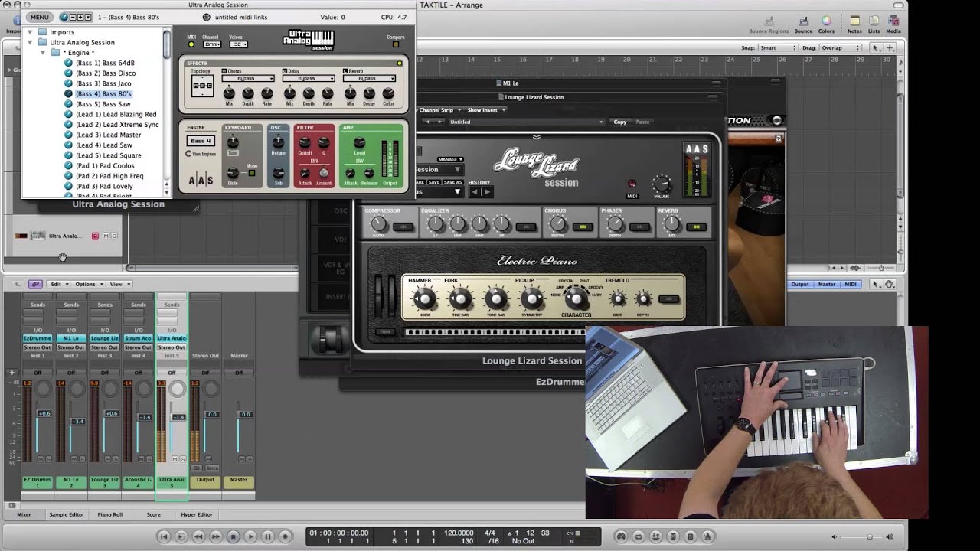
Task: Open the Delay Bypass dropdown
Action: click(x=309, y=78)
